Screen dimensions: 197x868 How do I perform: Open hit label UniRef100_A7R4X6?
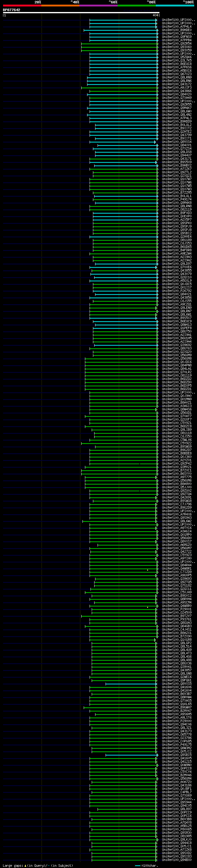pos(176,514)
